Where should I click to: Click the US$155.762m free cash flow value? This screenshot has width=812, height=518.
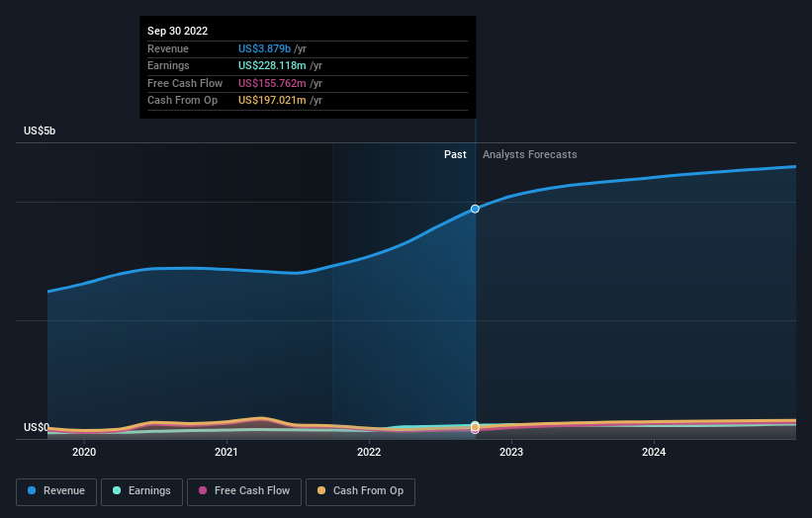tap(272, 83)
